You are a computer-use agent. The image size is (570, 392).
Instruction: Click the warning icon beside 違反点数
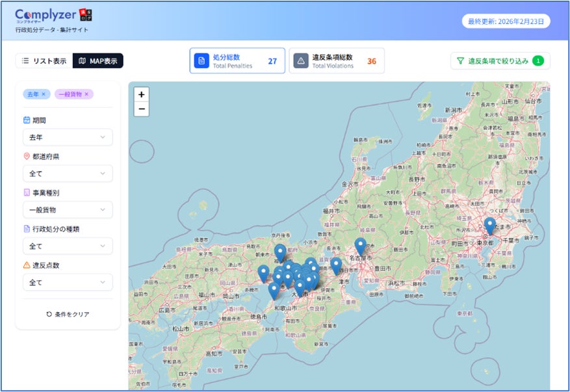[27, 265]
